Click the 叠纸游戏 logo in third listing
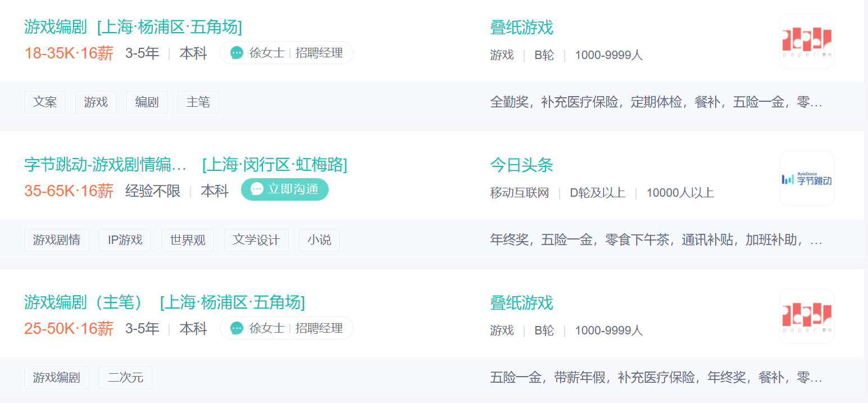 [806, 316]
